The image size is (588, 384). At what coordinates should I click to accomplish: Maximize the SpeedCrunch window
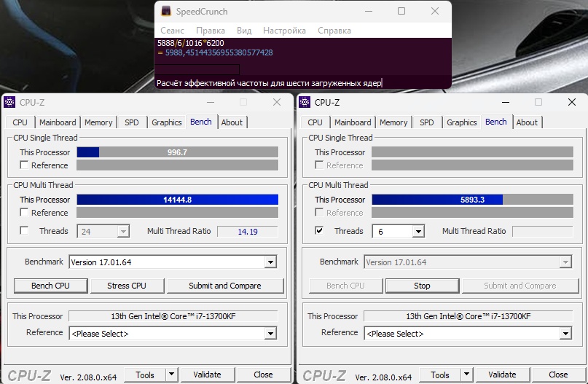pos(401,11)
